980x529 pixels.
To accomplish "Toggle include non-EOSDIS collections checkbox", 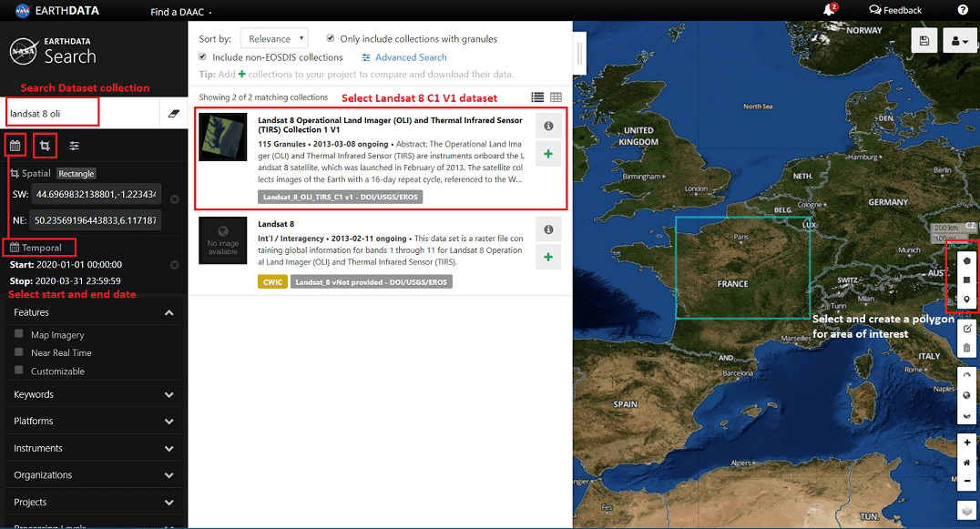I will (202, 56).
